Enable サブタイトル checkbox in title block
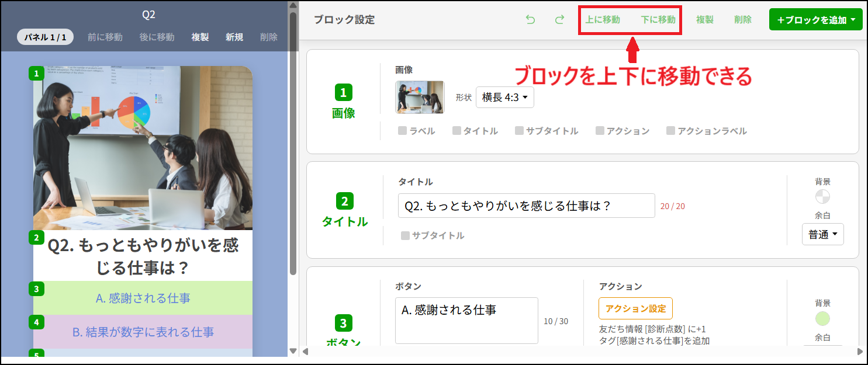The width and height of the screenshot is (868, 365). (405, 235)
